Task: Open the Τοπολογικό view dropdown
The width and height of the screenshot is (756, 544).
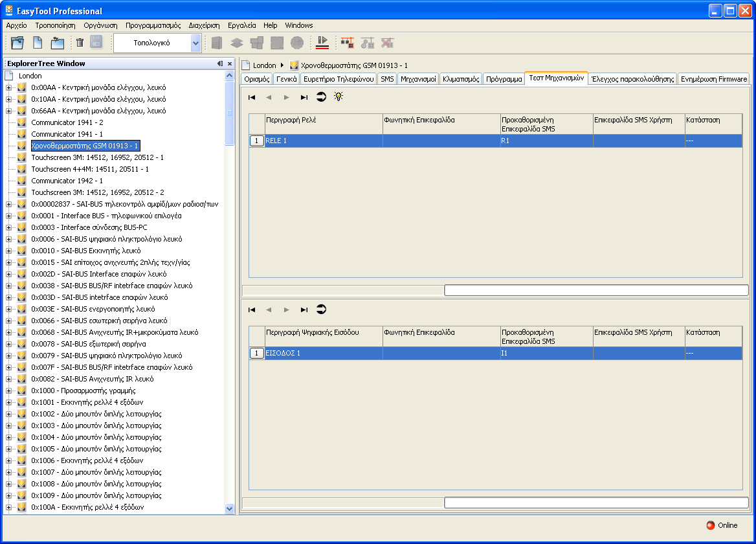Action: 195,43
